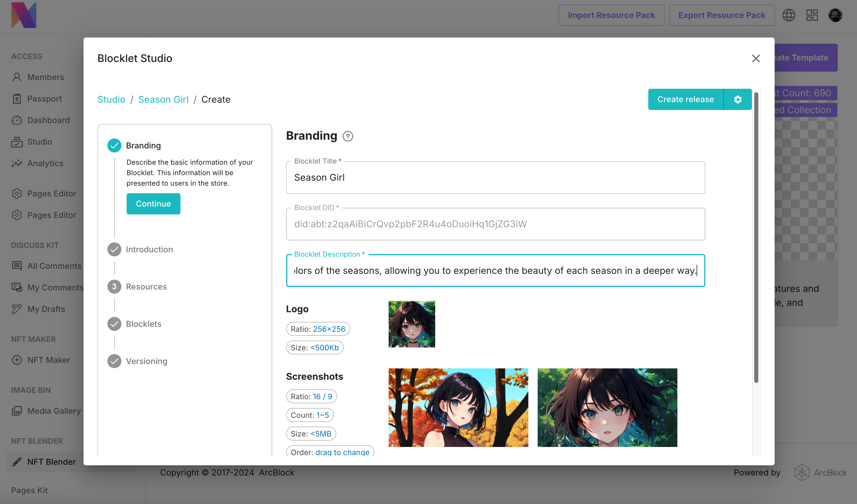857x504 pixels.
Task: Open the user avatar menu
Action: (x=835, y=15)
